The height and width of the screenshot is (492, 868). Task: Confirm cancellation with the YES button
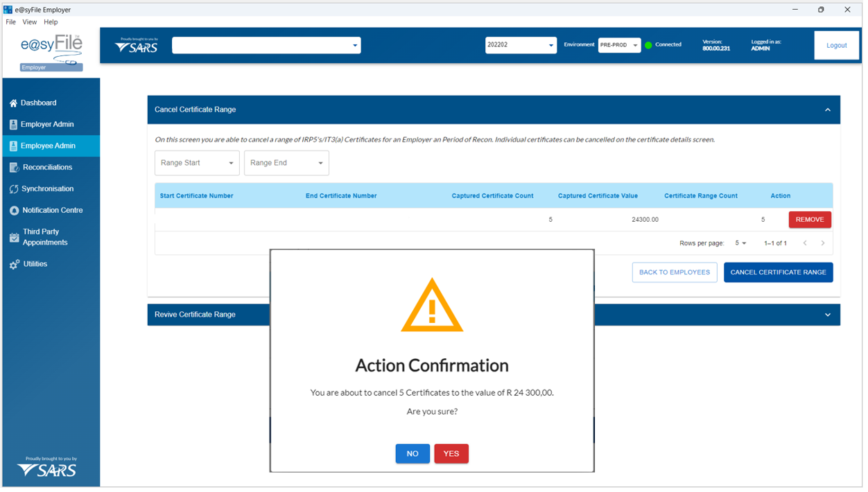point(451,454)
